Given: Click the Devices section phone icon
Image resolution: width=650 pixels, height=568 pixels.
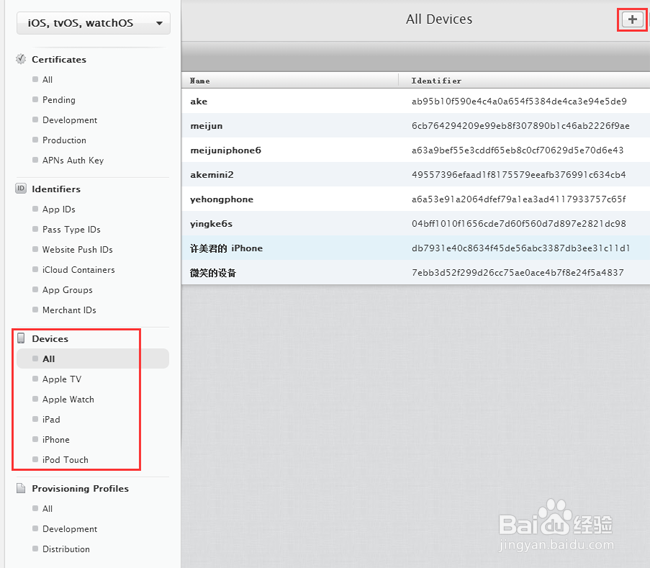Looking at the screenshot, I should click(21, 339).
